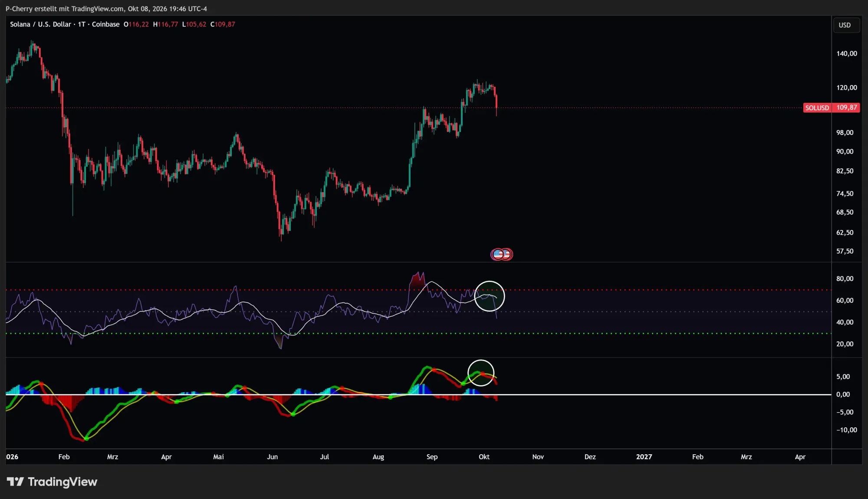Click the 40,00 RSI scale label
868x499 pixels.
pos(845,322)
